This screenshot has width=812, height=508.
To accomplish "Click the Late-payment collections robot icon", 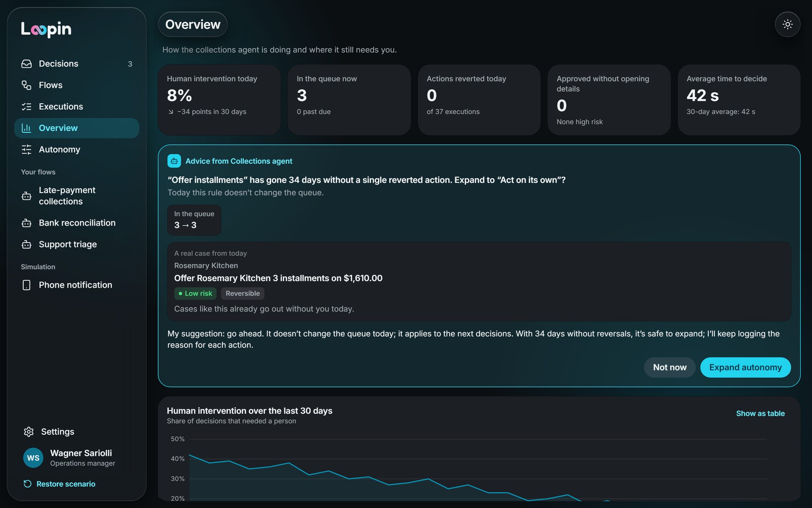I will pyautogui.click(x=27, y=196).
